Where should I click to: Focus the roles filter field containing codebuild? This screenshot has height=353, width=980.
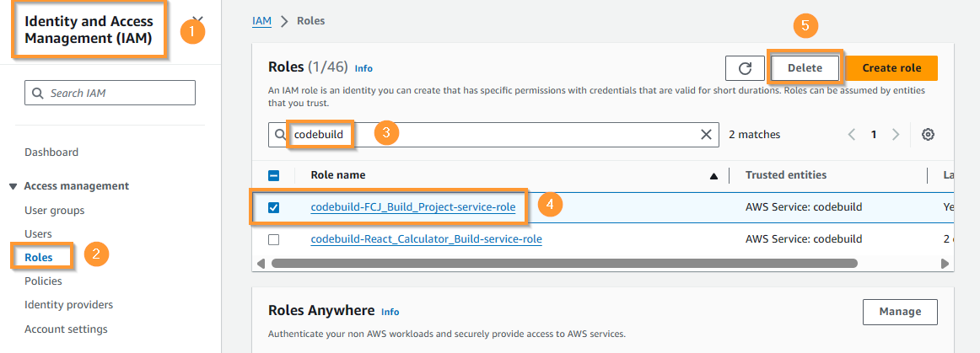pyautogui.click(x=493, y=134)
